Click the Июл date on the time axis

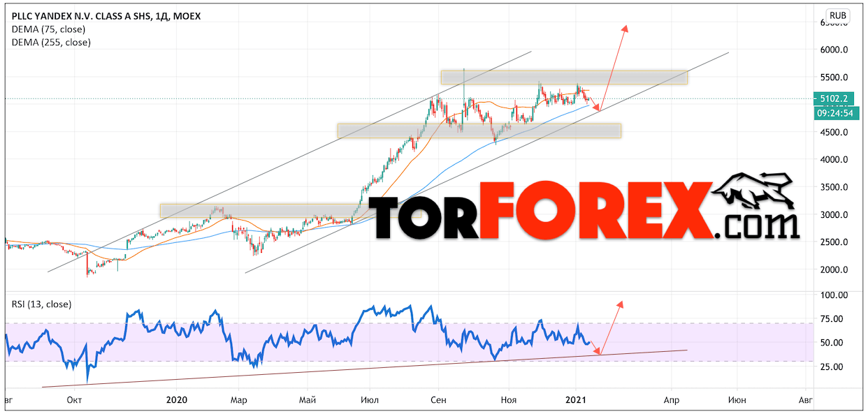[370, 400]
